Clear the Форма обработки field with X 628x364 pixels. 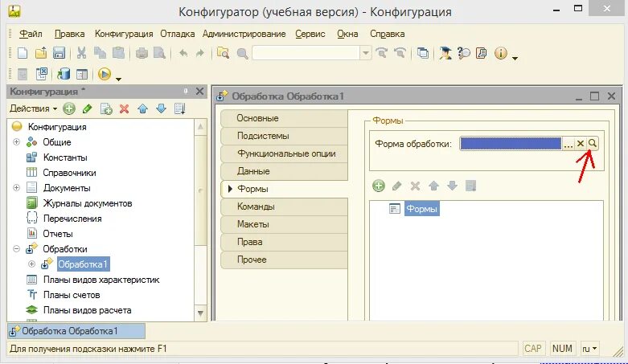coord(581,143)
